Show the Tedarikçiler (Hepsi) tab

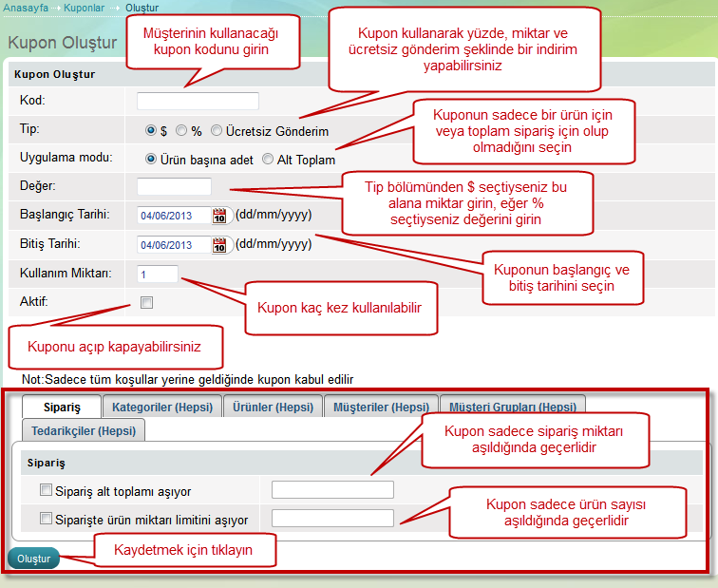[x=85, y=430]
